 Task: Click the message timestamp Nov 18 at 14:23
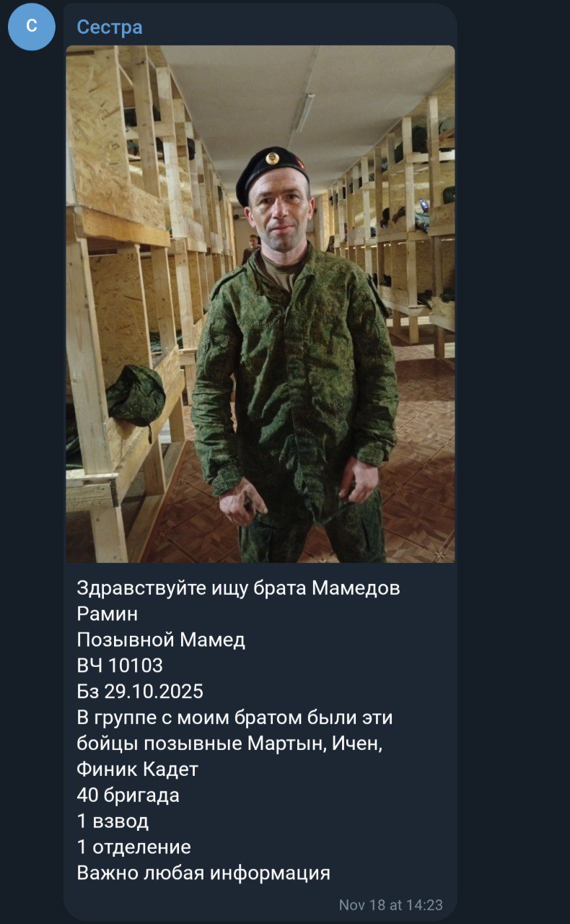tap(390, 905)
